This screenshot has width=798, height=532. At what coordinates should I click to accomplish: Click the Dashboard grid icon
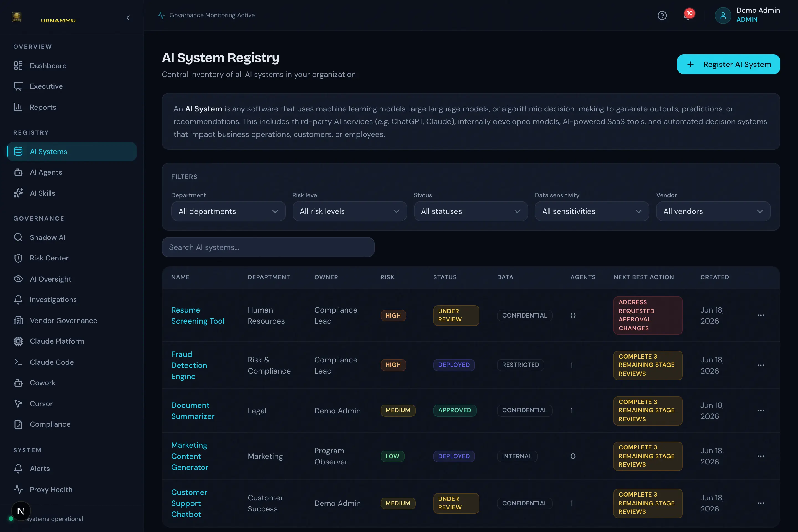point(18,65)
